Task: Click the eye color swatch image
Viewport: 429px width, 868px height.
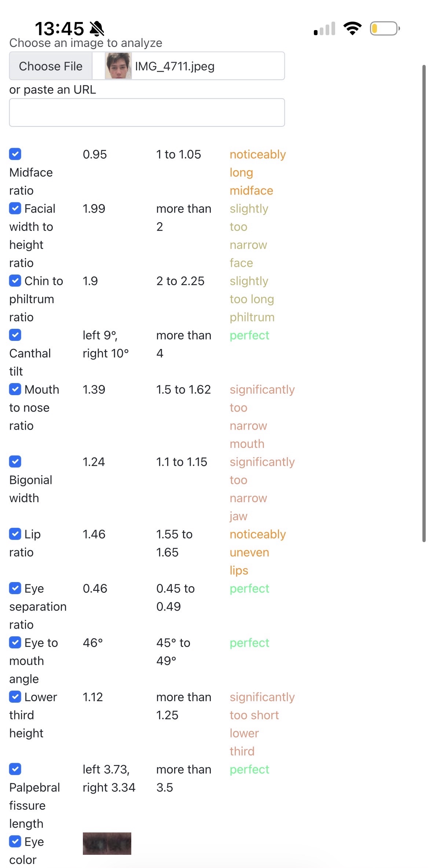Action: pos(107,843)
